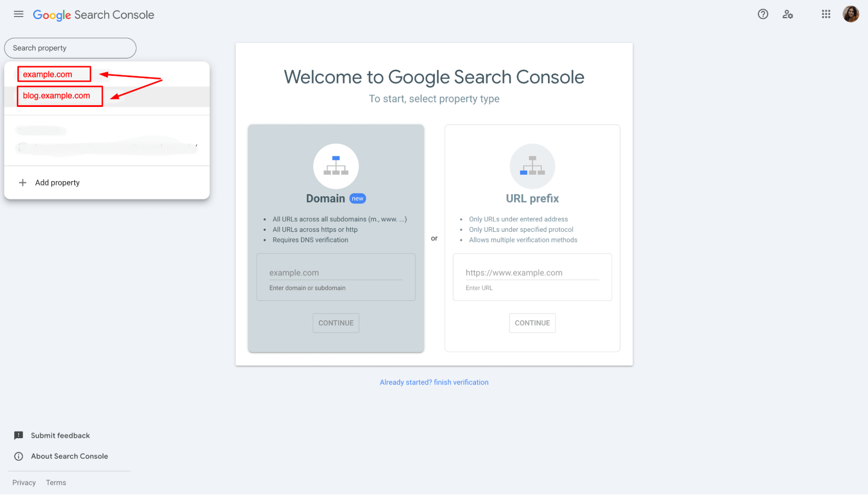Click 'Allows multiple verification methods' text
This screenshot has width=868, height=495.
(x=523, y=240)
